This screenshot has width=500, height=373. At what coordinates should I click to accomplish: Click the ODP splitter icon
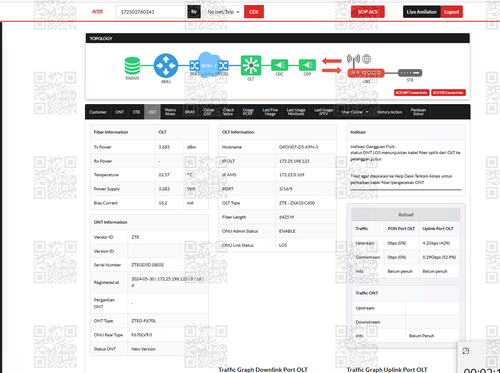pyautogui.click(x=307, y=65)
